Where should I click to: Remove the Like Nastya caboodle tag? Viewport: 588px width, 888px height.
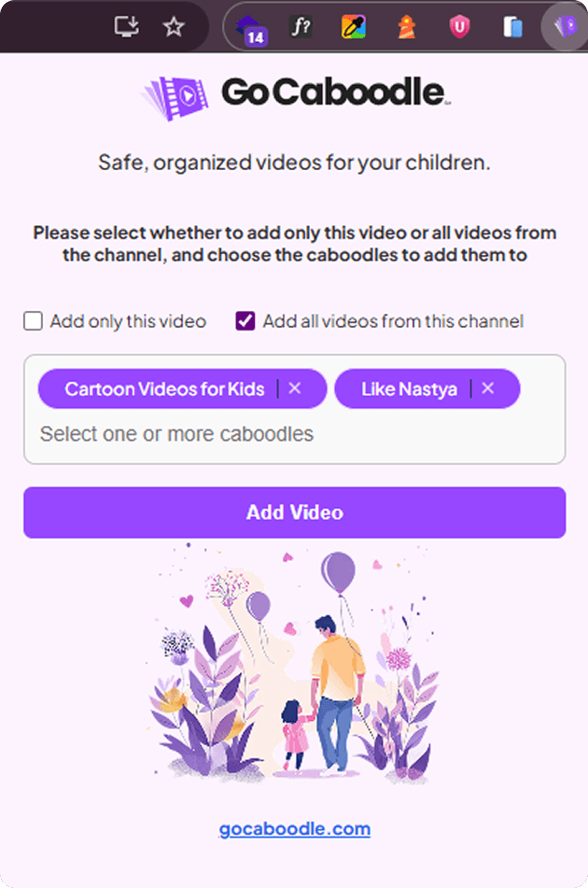click(x=487, y=388)
